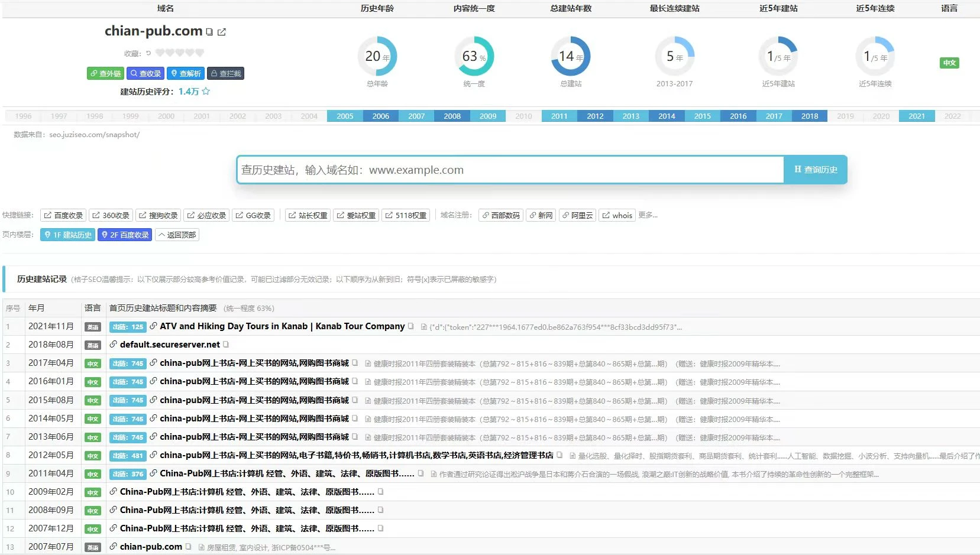Click link icon before 2007年07月 chian-pub.com record

113,547
